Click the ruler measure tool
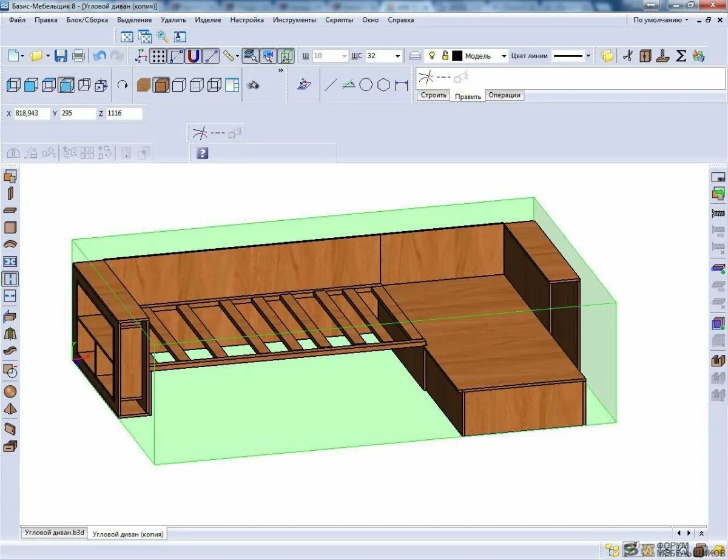The width and height of the screenshot is (728, 560). click(x=228, y=56)
